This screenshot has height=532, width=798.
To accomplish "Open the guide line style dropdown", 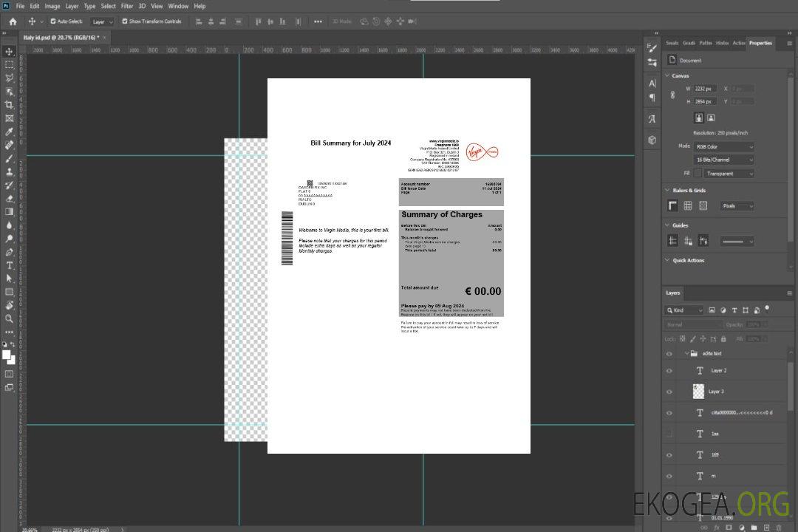I will pos(737,242).
